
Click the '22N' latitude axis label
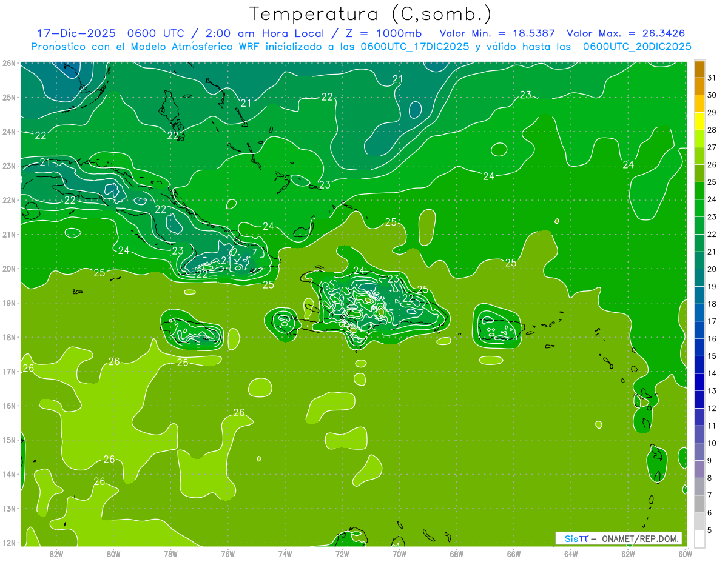pyautogui.click(x=9, y=200)
